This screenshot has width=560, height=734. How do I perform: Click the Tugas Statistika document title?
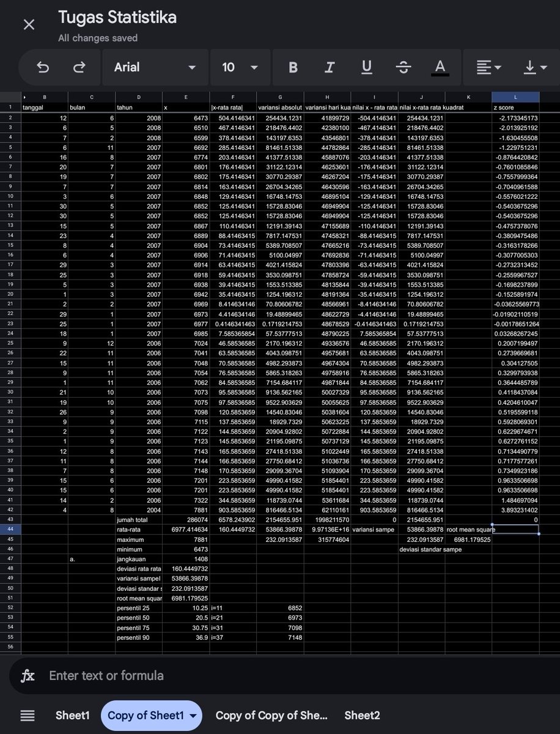click(x=117, y=17)
